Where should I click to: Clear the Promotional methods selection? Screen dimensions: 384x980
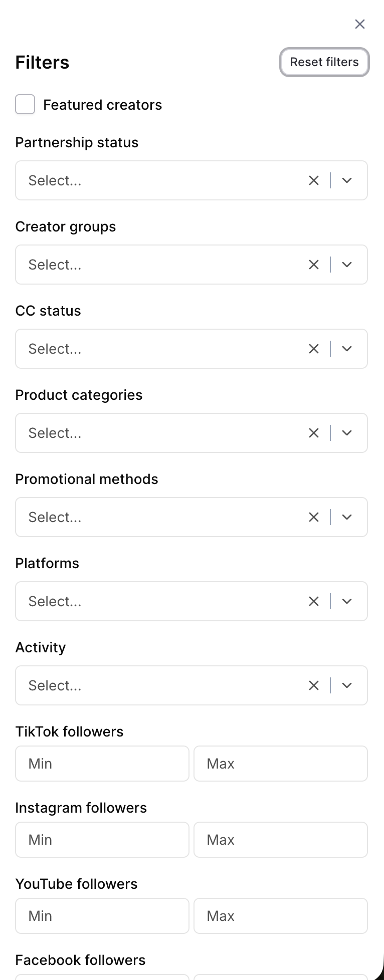tap(314, 517)
